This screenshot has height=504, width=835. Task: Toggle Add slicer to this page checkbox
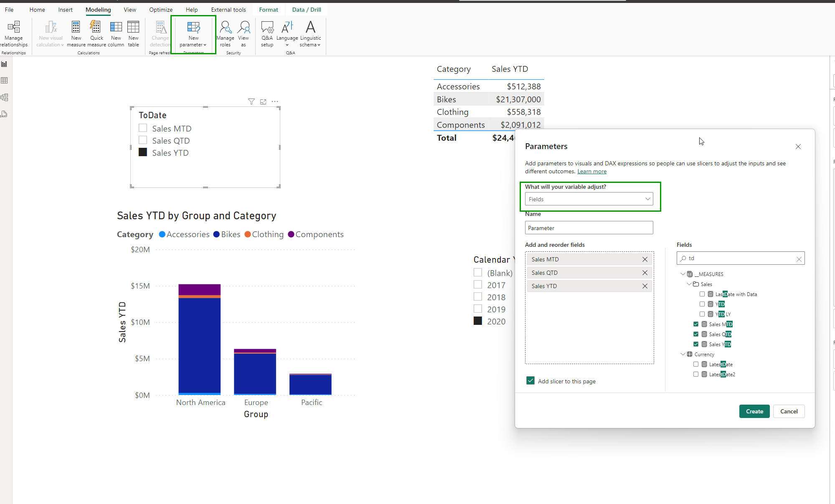(x=530, y=380)
